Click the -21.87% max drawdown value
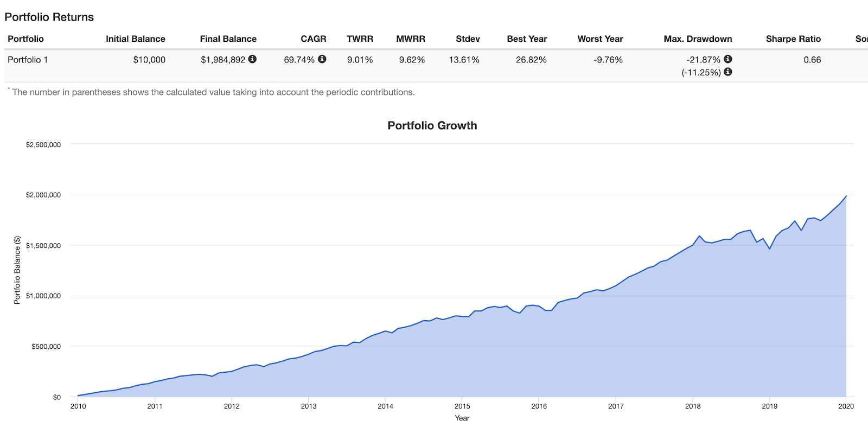Viewport: 868px width, 427px height. 704,60
